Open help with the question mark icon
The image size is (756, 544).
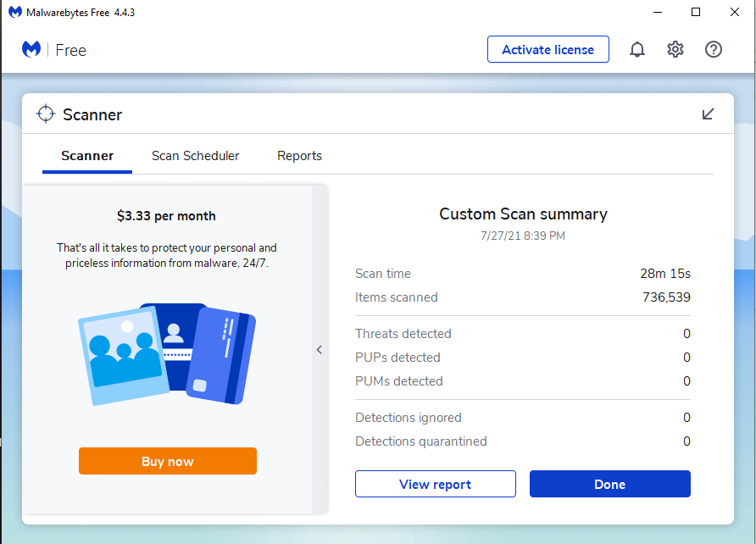click(713, 49)
